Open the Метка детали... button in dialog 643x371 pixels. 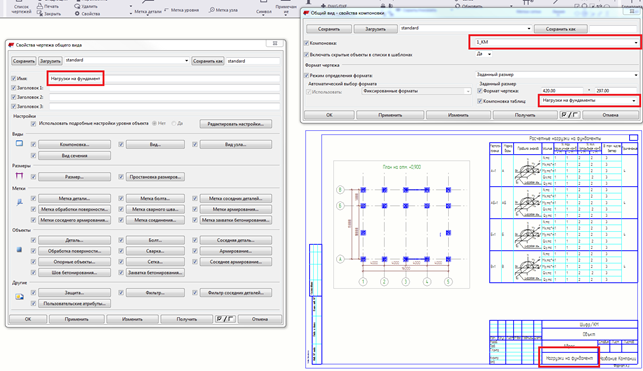pyautogui.click(x=74, y=198)
